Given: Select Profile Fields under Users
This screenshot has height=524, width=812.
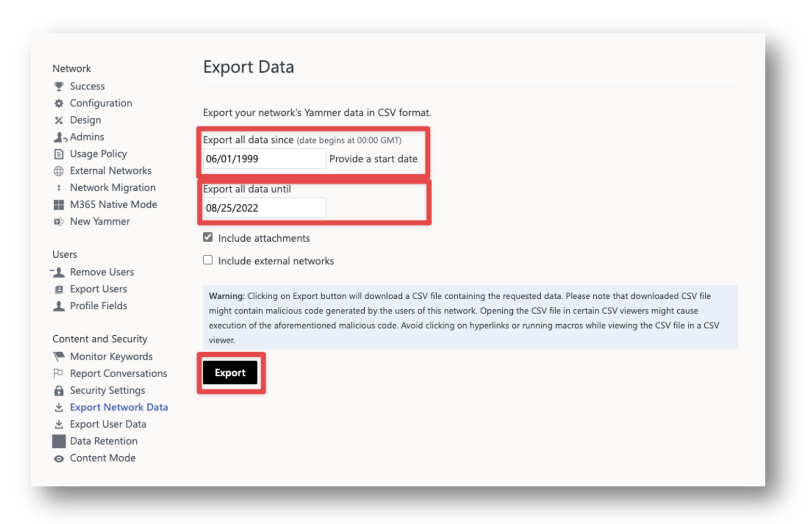Looking at the screenshot, I should point(98,306).
